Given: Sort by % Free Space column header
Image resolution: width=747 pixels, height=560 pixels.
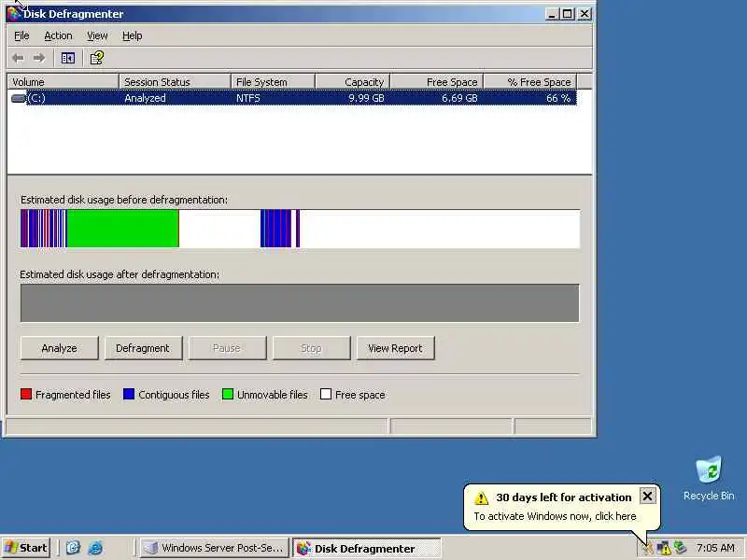Looking at the screenshot, I should pyautogui.click(x=530, y=82).
